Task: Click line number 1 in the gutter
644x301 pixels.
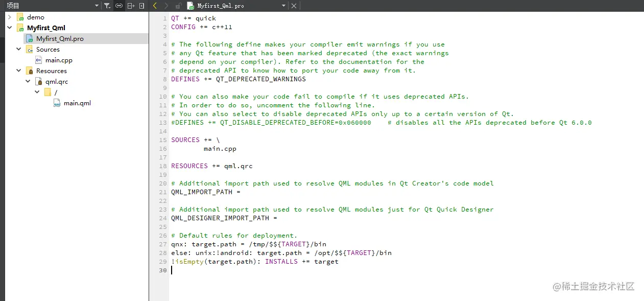Action: pyautogui.click(x=165, y=18)
